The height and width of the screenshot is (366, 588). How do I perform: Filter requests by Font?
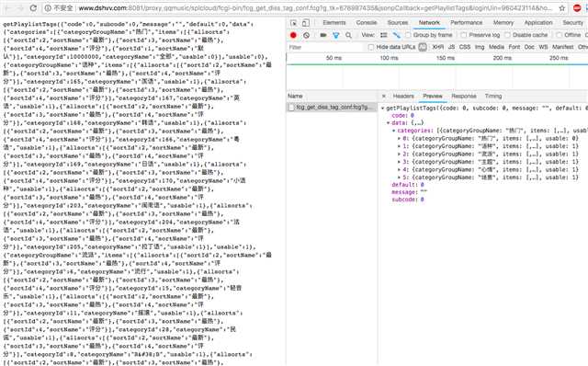point(514,47)
